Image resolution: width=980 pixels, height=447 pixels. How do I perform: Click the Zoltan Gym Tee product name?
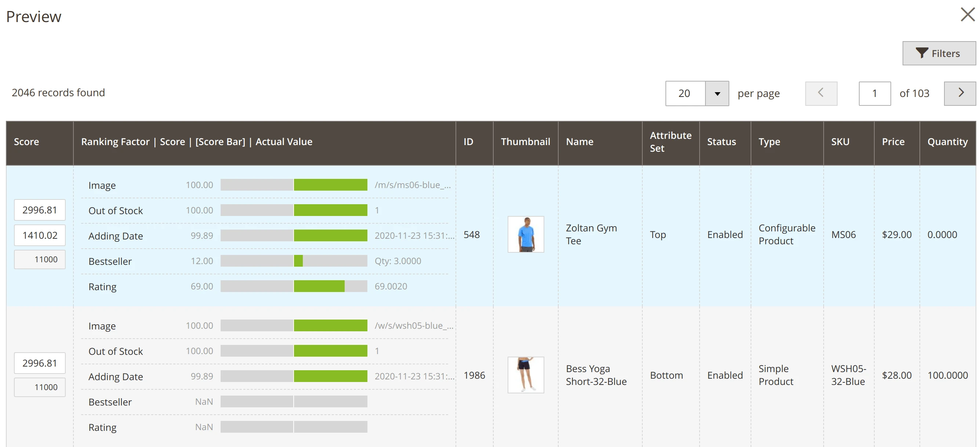point(591,234)
